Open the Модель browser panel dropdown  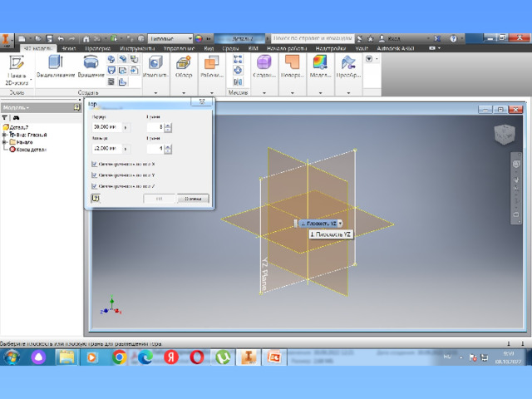[17, 107]
